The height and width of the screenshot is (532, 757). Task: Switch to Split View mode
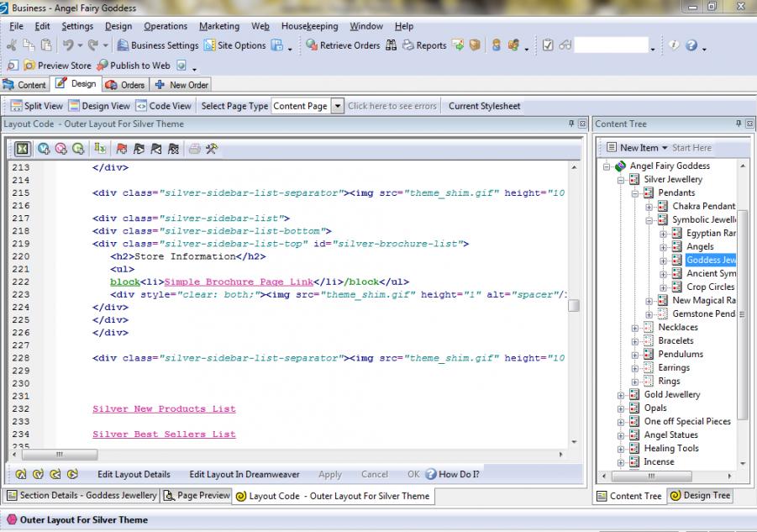[x=36, y=106]
